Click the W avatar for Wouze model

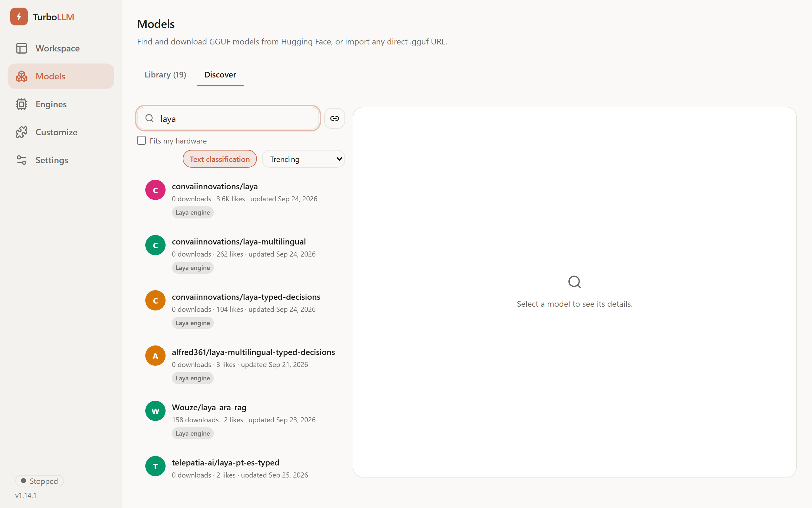[155, 411]
